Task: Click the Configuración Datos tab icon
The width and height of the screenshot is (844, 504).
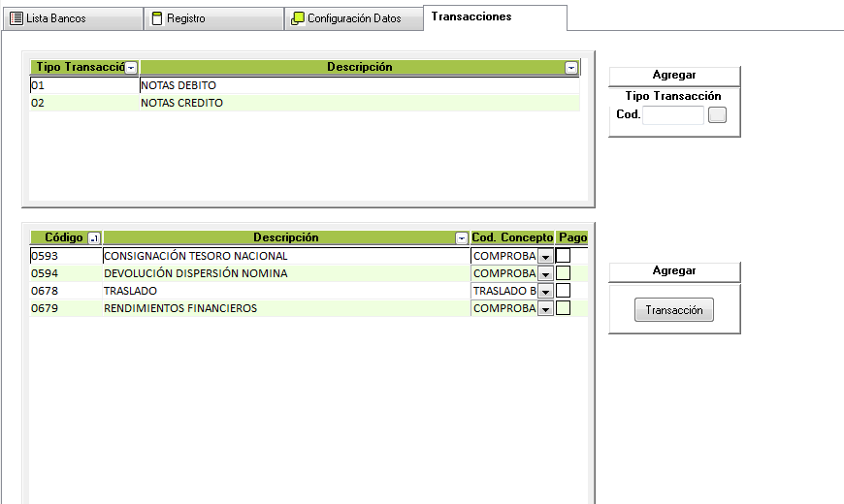Action: pyautogui.click(x=298, y=18)
